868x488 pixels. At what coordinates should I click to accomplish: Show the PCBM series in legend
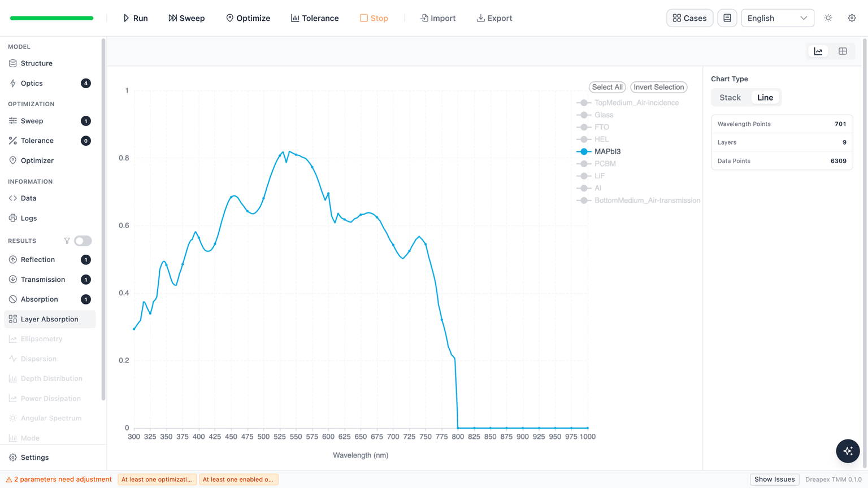tap(596, 164)
